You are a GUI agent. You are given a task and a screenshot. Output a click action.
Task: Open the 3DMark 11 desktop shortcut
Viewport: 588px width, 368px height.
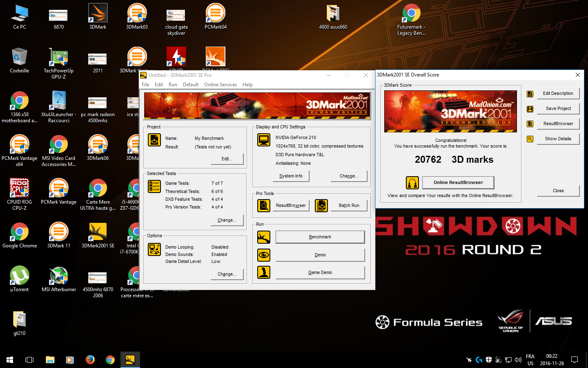pos(59,235)
